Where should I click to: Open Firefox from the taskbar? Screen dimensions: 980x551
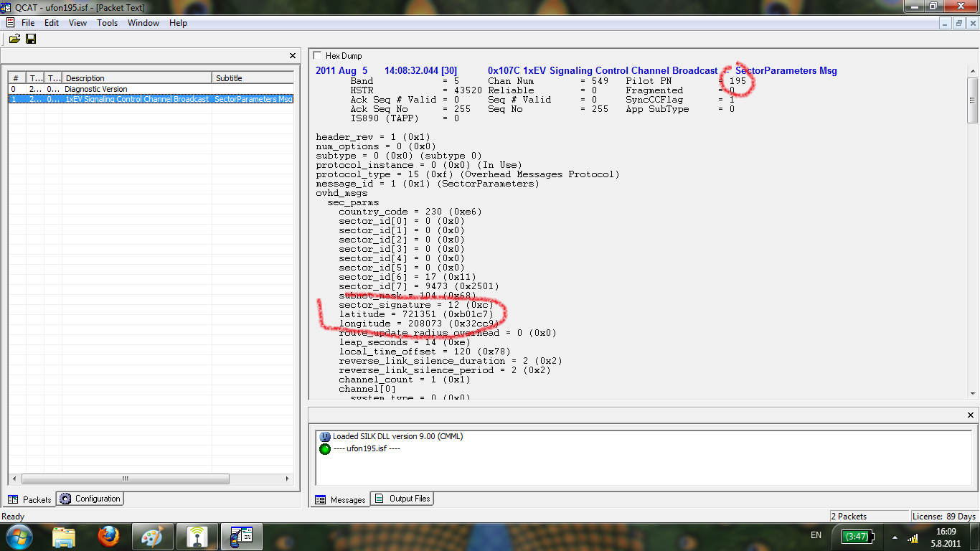coord(108,537)
